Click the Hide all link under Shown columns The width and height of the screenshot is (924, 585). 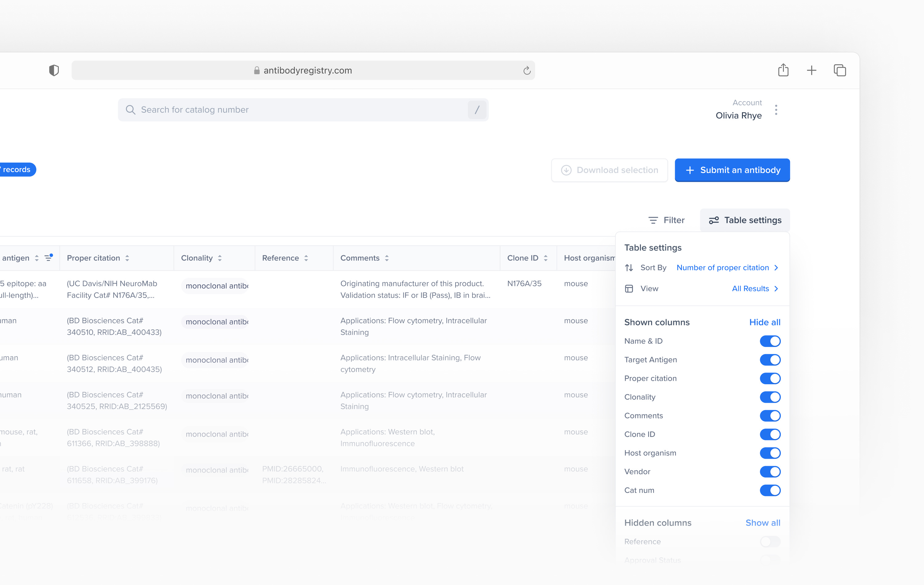coord(765,322)
